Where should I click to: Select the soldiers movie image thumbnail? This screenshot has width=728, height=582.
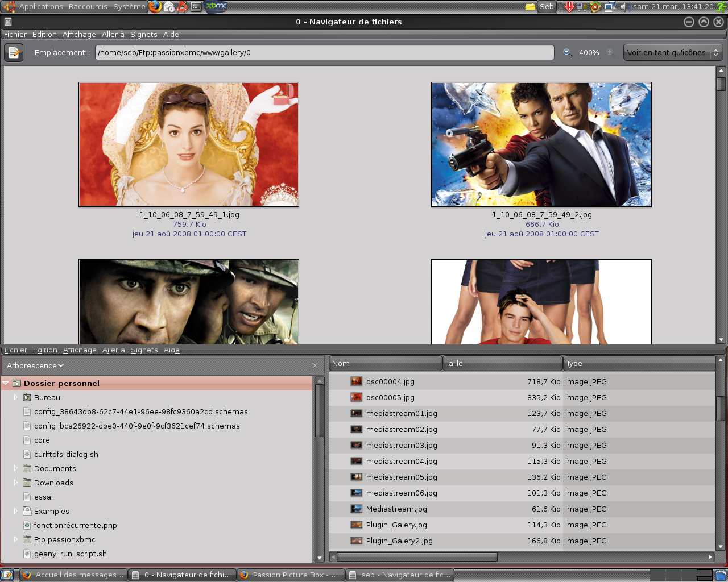[x=189, y=302]
